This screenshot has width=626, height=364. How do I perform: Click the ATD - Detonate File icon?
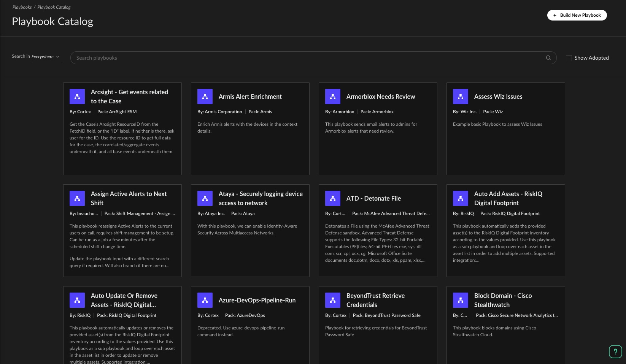[x=333, y=198]
